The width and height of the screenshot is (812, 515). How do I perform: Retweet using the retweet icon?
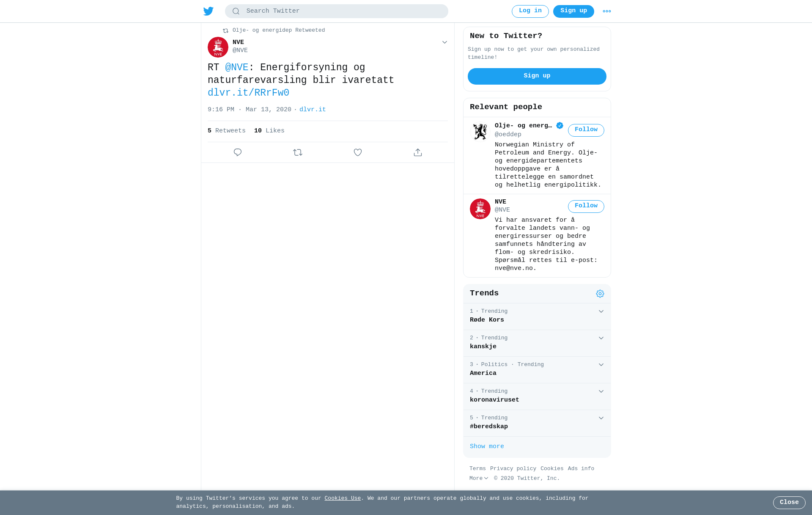tap(298, 152)
